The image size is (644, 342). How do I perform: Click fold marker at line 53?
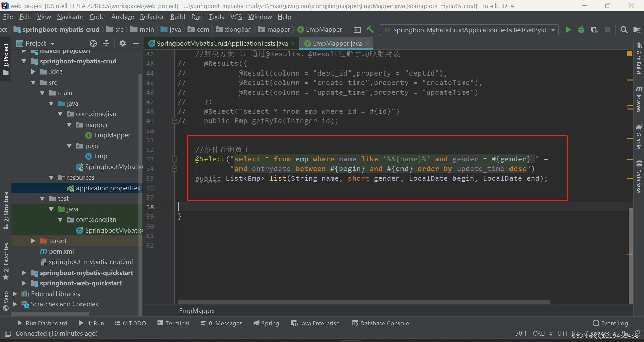pos(174,159)
